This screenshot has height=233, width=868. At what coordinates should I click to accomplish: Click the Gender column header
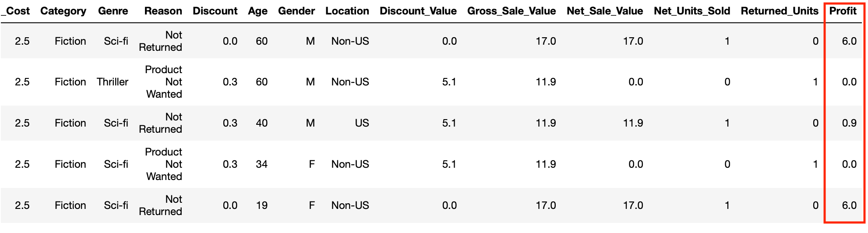click(296, 11)
